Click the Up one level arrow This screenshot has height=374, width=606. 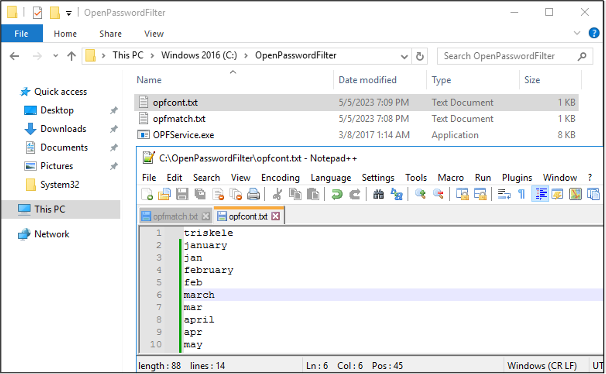(x=71, y=56)
